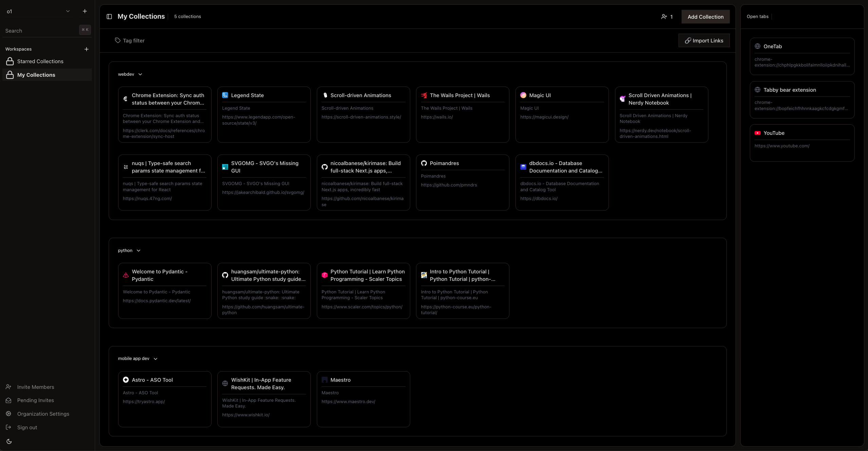The width and height of the screenshot is (868, 451).
Task: Click the WishKit card globe icon
Action: [x=225, y=384]
